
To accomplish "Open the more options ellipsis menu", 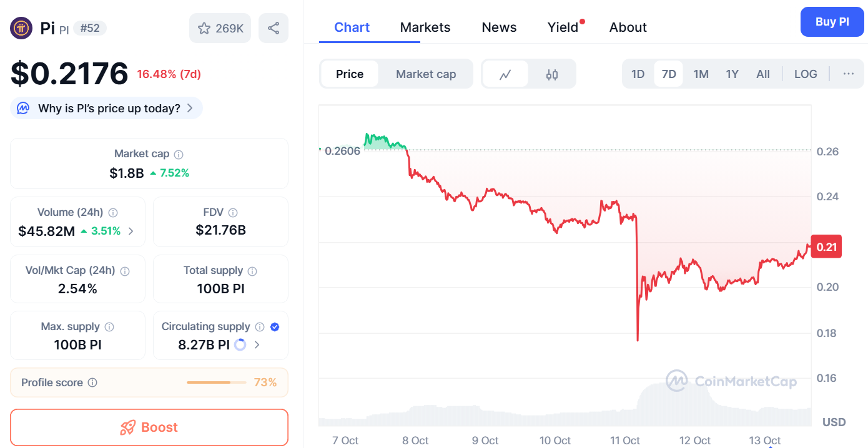I will click(x=848, y=74).
